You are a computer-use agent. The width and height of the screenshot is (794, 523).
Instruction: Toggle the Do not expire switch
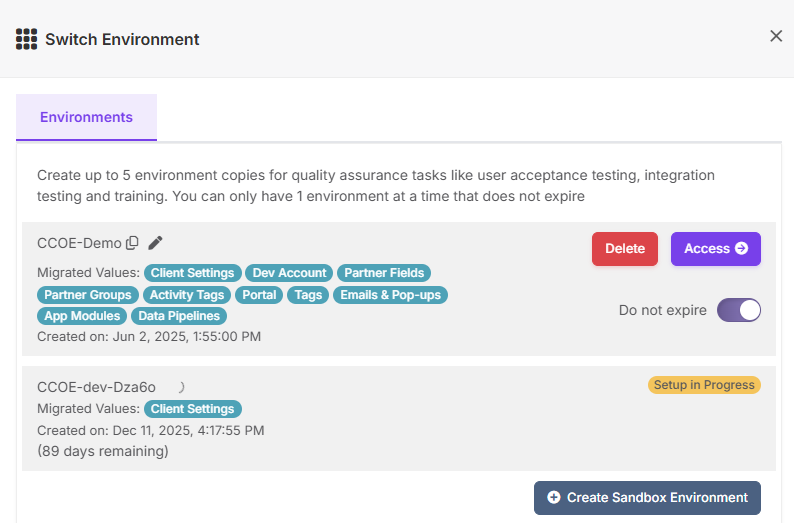[x=738, y=310]
